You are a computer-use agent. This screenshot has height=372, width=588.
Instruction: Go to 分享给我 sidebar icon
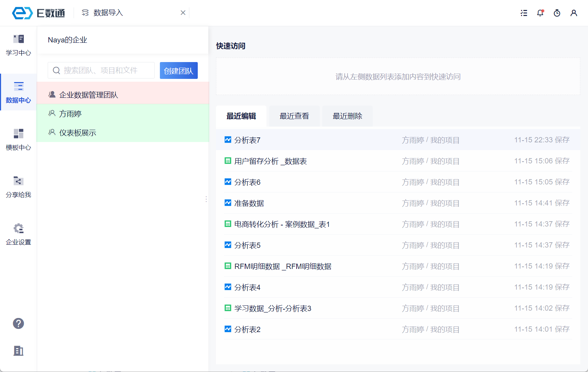coord(19,181)
